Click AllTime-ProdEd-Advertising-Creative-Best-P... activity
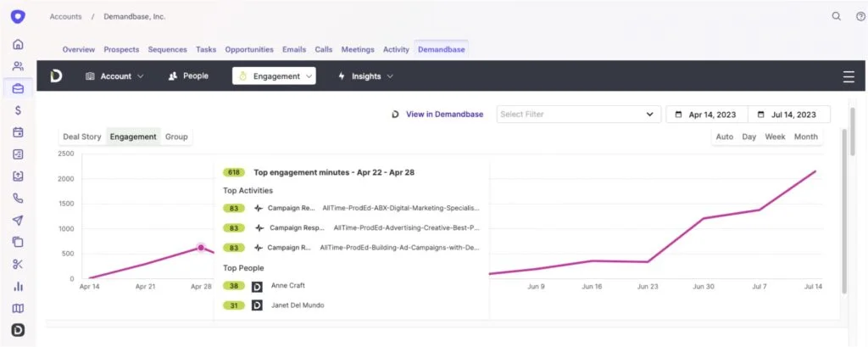Image resolution: width=868 pixels, height=347 pixels. pos(407,228)
